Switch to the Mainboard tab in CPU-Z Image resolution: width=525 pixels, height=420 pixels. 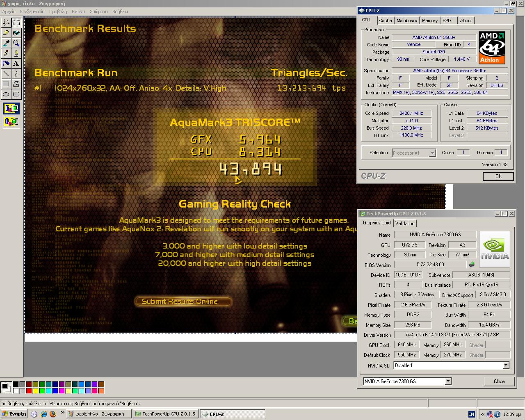tap(407, 21)
